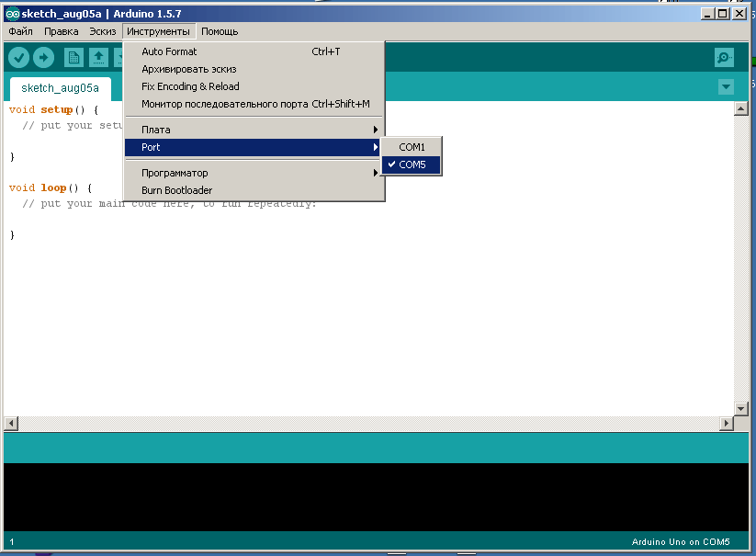Open Монитор последовательного порта
This screenshot has width=756, height=556.
point(254,104)
